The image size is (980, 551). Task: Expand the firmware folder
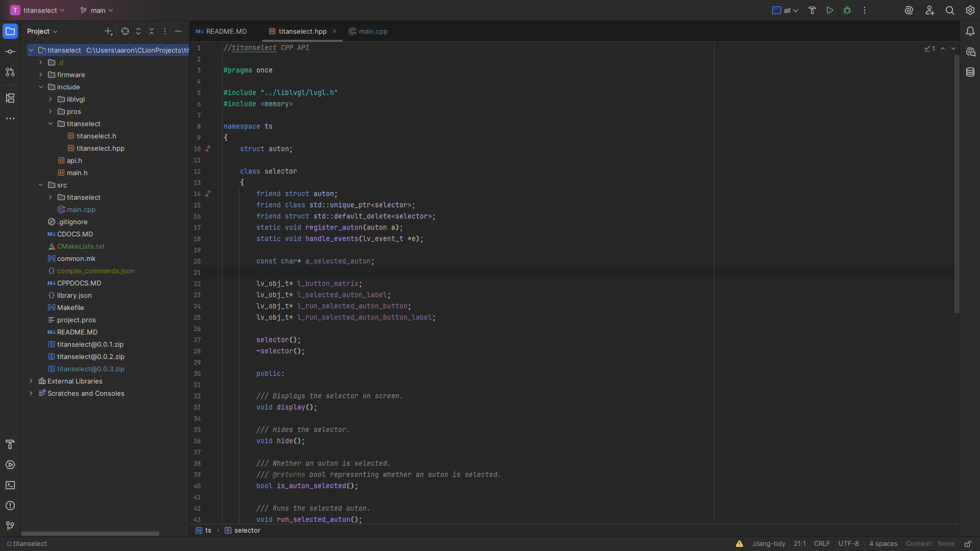click(41, 75)
